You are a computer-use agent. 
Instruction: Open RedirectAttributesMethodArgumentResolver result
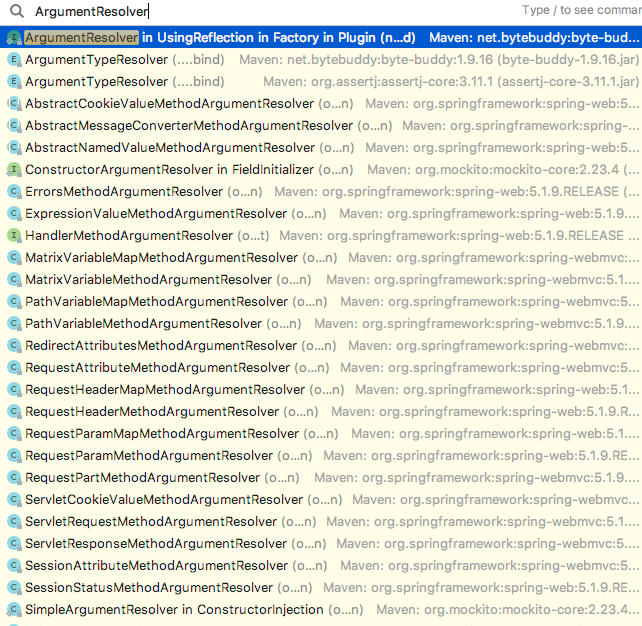321,346
